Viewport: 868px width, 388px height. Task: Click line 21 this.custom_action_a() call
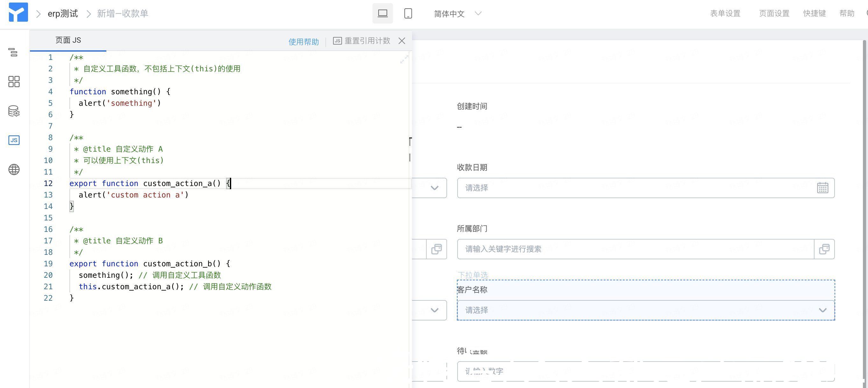[x=132, y=286]
